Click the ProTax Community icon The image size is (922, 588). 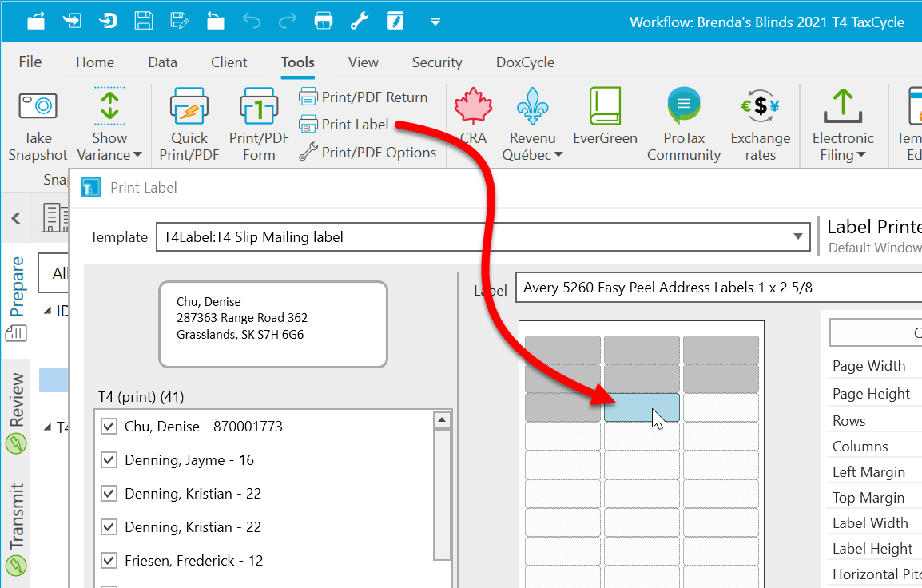(x=684, y=105)
